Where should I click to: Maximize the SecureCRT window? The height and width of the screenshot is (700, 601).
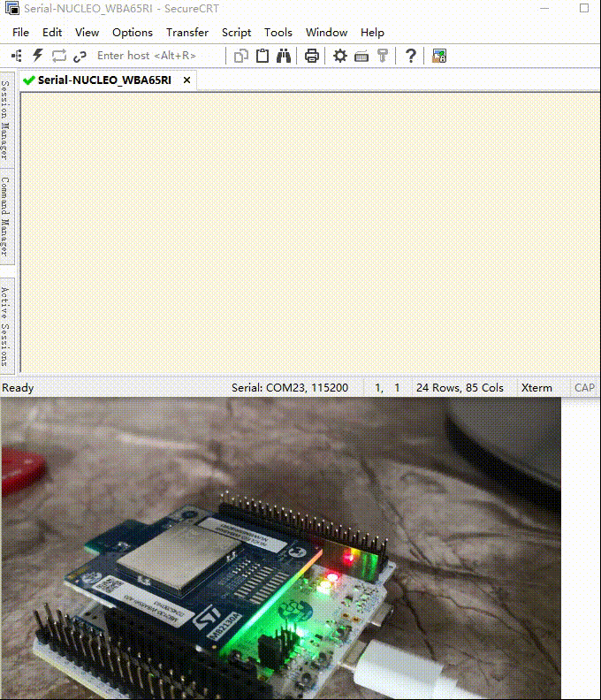pos(584,8)
